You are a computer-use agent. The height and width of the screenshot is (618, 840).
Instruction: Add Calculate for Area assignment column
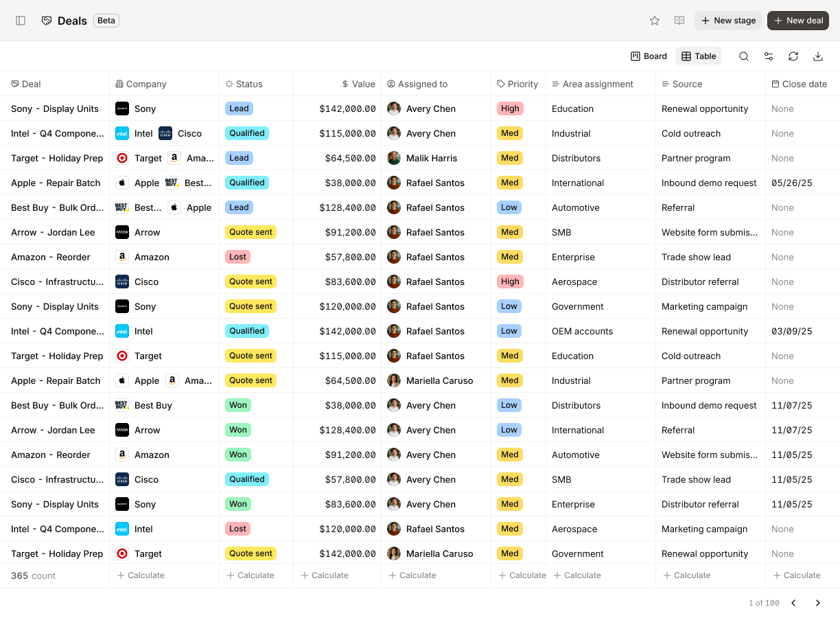click(577, 575)
